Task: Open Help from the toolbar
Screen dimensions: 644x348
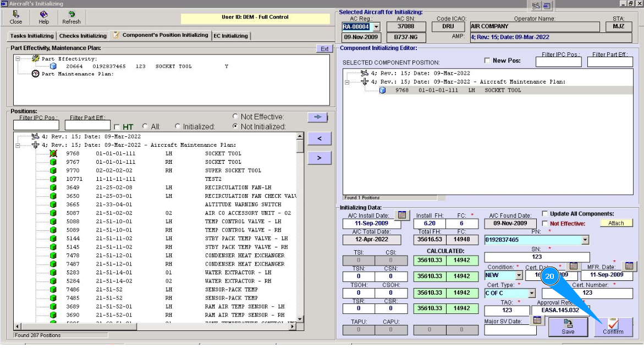Action: (43, 15)
